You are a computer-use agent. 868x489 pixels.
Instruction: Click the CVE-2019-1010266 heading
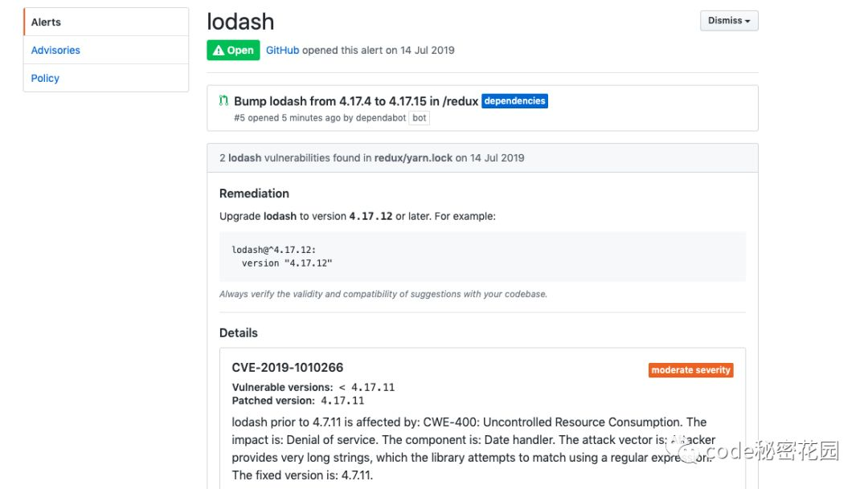pyautogui.click(x=287, y=368)
